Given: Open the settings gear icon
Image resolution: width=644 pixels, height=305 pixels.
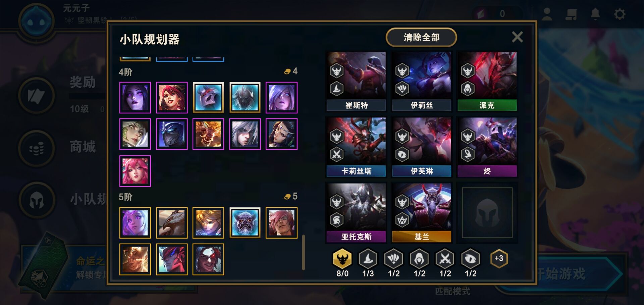Looking at the screenshot, I should 620,14.
